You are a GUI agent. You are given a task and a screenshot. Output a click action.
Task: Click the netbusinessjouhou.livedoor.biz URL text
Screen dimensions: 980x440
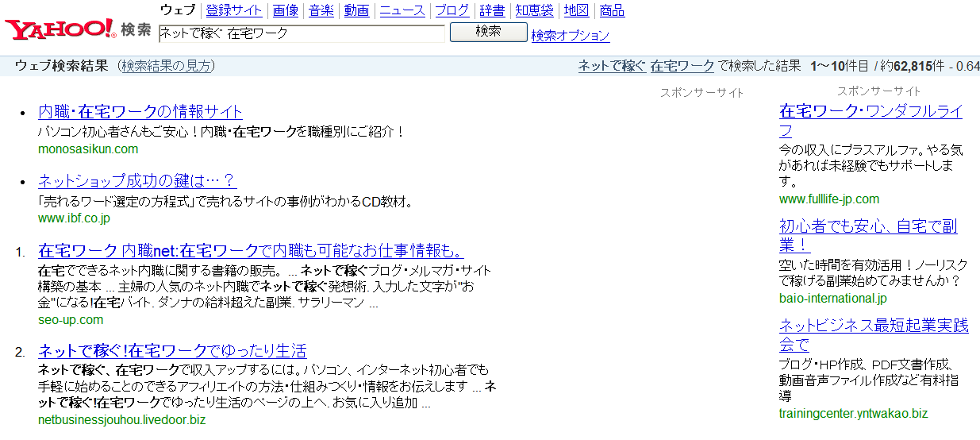[x=121, y=420]
